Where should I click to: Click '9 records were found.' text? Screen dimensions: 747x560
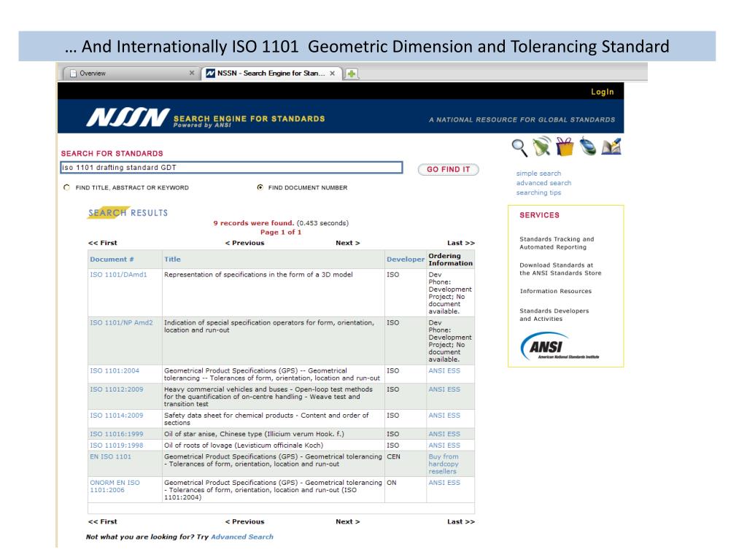coord(253,223)
